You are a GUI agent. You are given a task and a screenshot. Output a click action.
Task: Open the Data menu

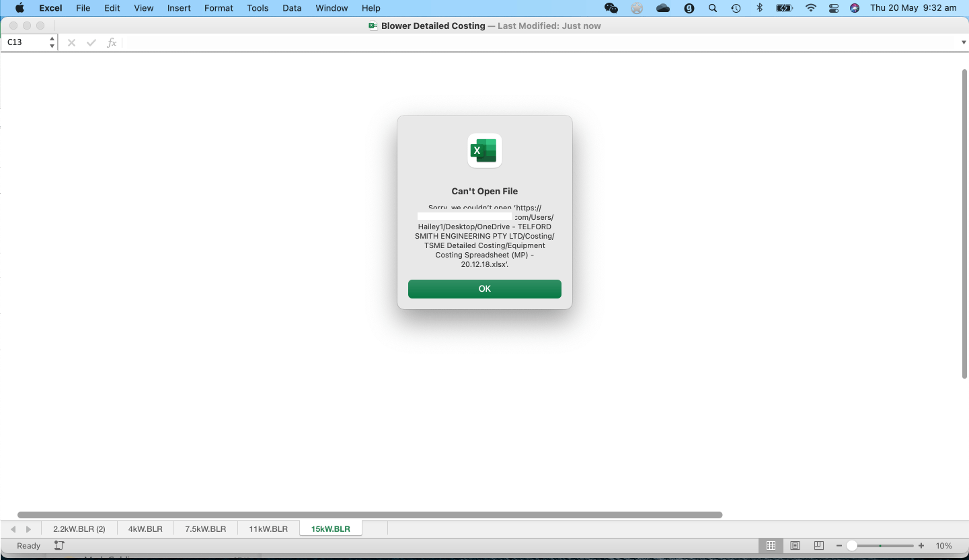tap(292, 8)
